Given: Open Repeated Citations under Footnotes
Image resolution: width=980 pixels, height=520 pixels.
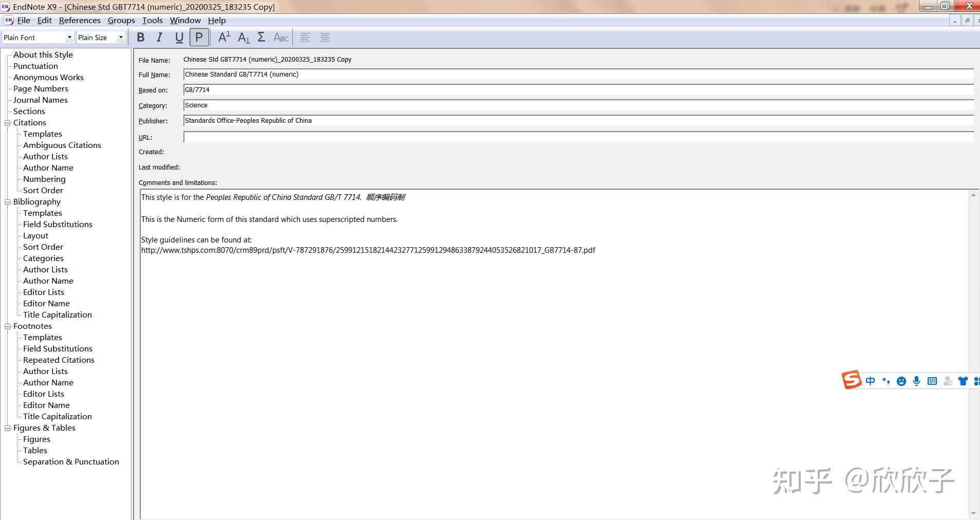Looking at the screenshot, I should pos(59,360).
